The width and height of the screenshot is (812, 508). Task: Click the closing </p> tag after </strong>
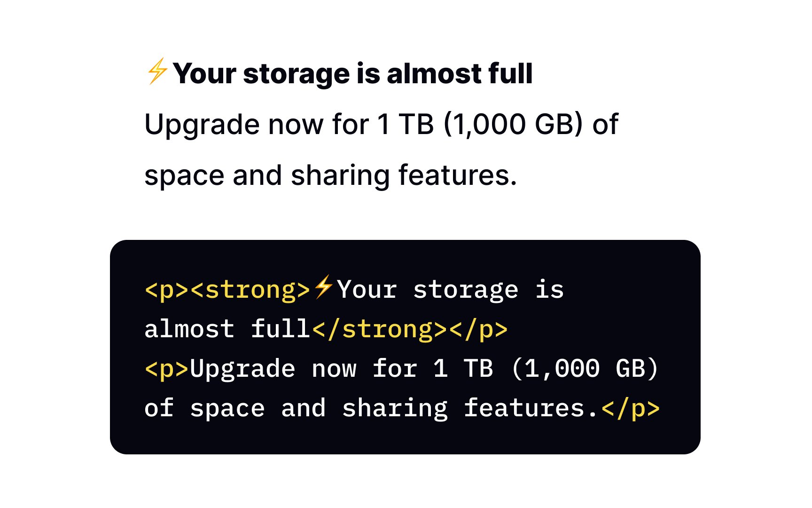478,329
